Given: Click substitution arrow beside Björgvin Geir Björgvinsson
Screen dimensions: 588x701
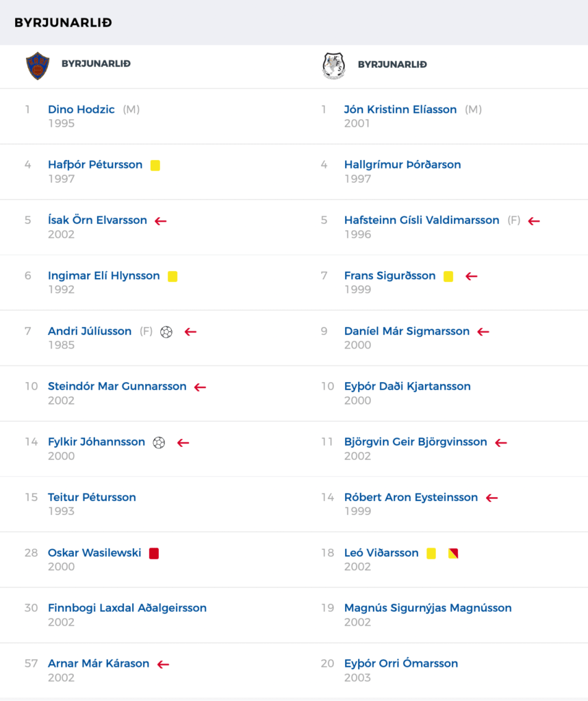Looking at the screenshot, I should coord(501,443).
